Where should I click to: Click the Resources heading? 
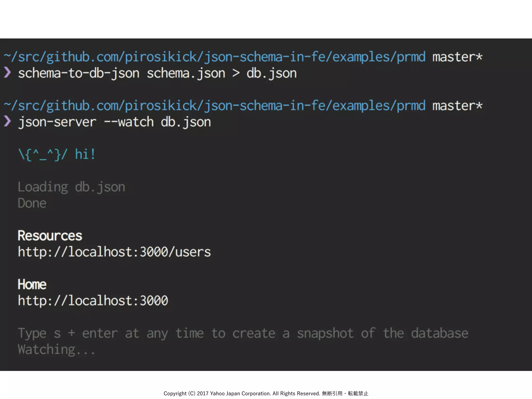point(50,236)
